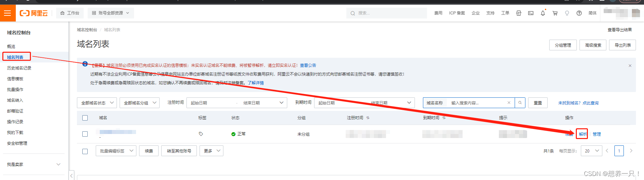The height and width of the screenshot is (180, 644).
Task: Open the 支持 menu
Action: (x=490, y=13)
